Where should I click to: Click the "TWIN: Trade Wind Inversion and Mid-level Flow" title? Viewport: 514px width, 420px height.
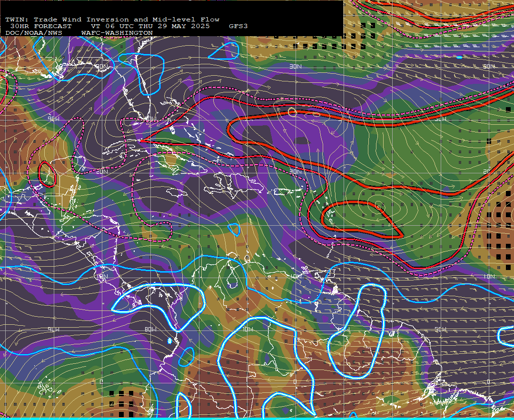click(112, 20)
